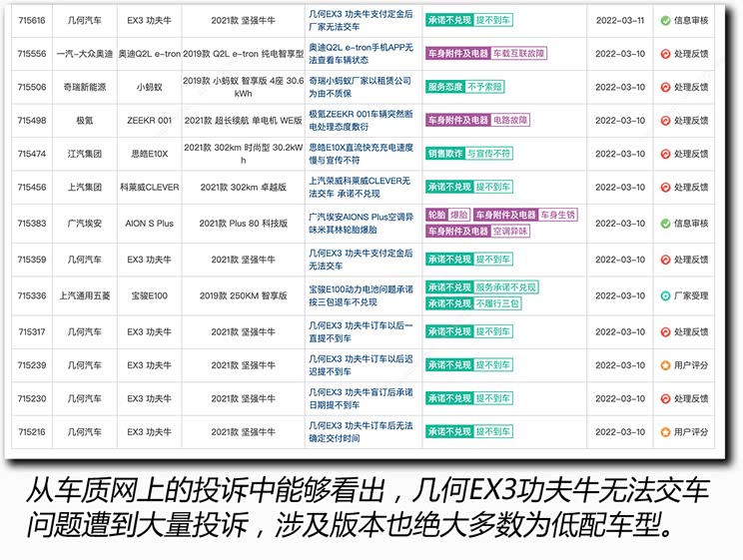
Task: Open the row 715359 complaint title link
Action: pos(361,260)
